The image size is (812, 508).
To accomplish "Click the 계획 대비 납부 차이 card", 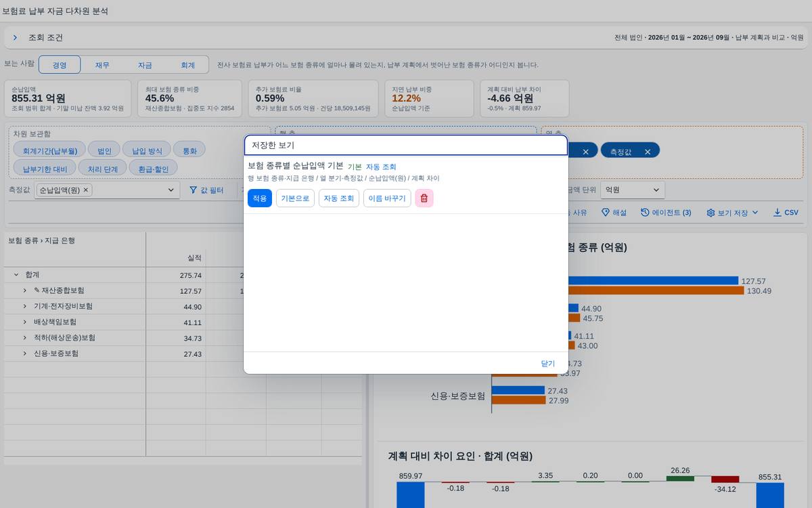I will pos(524,98).
